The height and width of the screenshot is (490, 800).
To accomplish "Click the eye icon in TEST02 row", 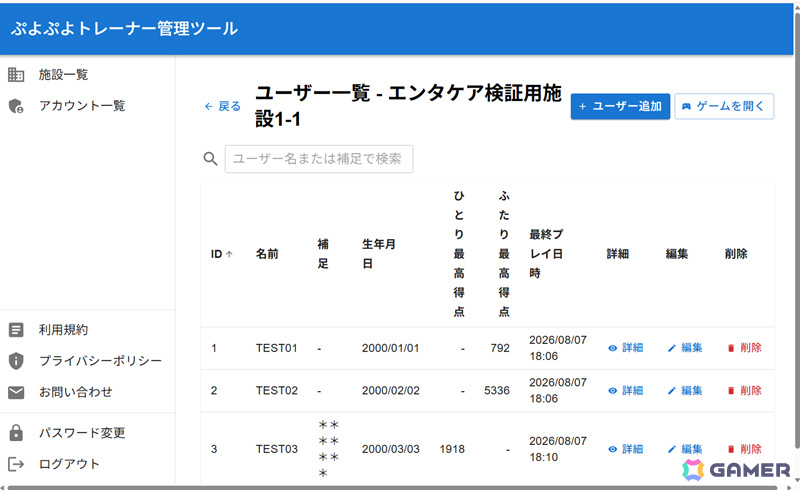I will pyautogui.click(x=613, y=391).
